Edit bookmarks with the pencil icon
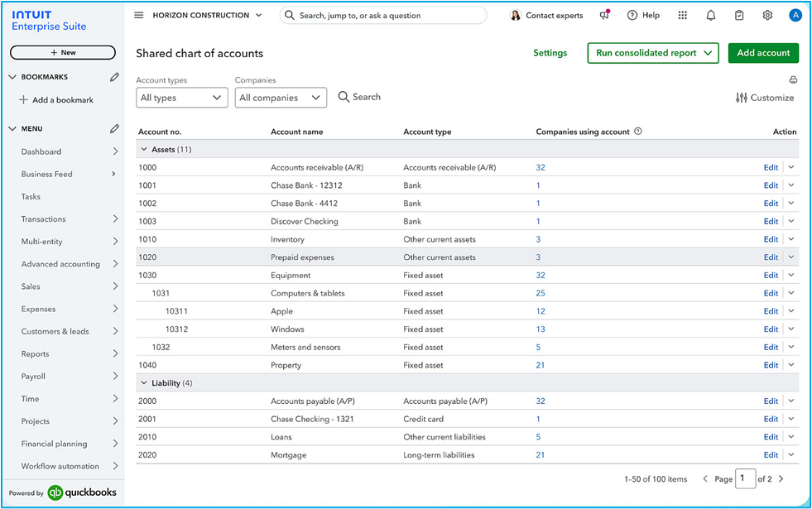Viewport: 812px width, 509px height. pos(114,77)
